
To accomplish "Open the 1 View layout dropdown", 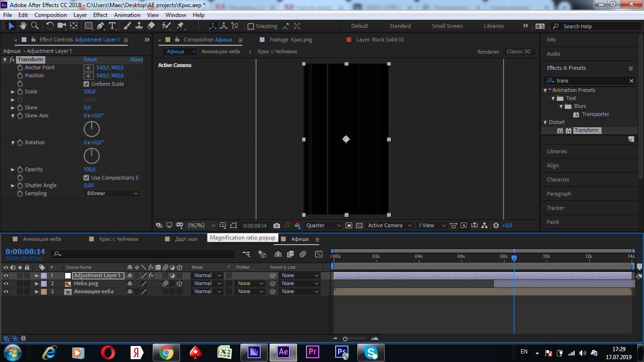I will point(431,225).
